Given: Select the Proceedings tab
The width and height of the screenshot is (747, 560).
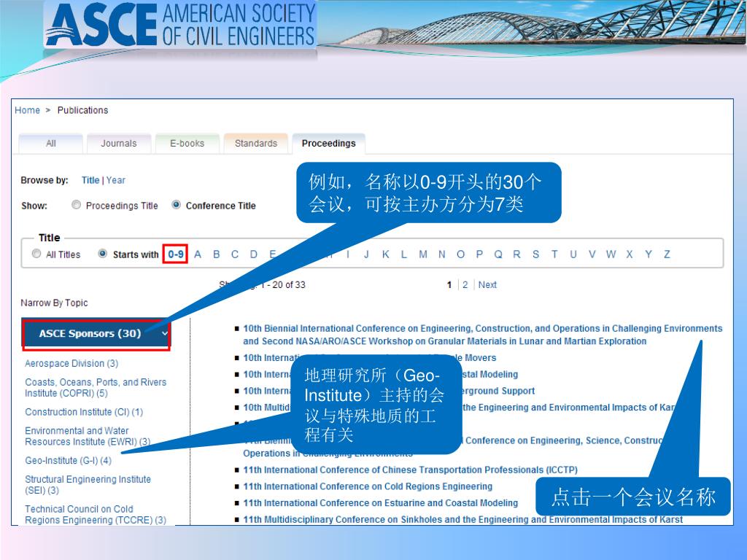Looking at the screenshot, I should tap(329, 144).
